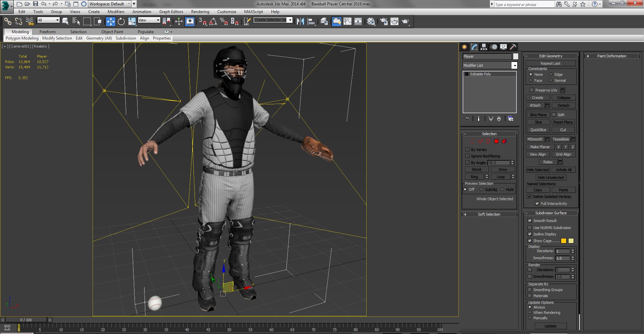
Task: Open the Create command panel tab
Action: click(465, 47)
